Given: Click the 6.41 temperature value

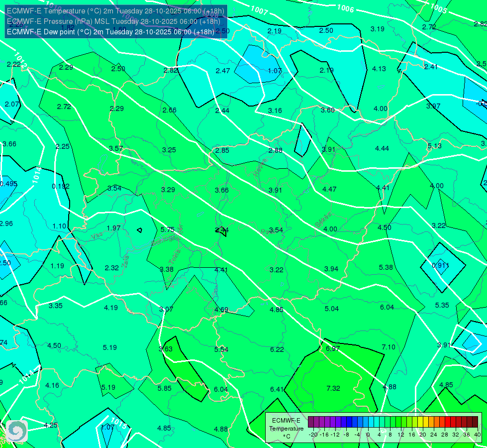Looking at the screenshot, I should click(277, 389).
